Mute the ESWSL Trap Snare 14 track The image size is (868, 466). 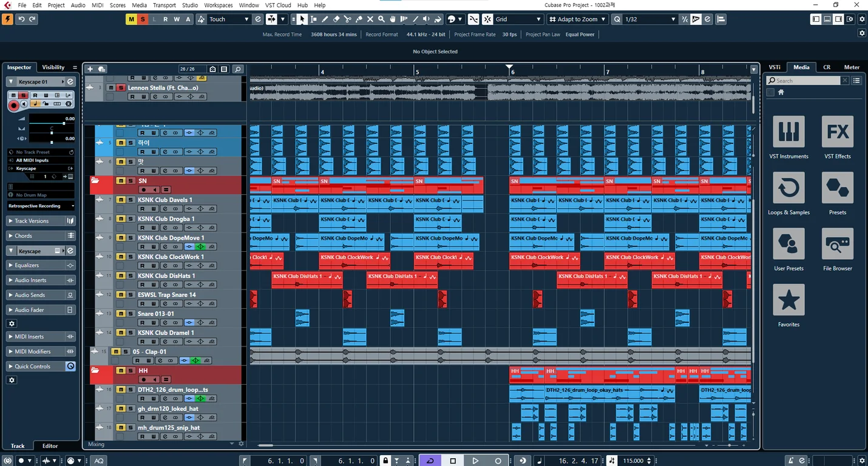coord(121,294)
